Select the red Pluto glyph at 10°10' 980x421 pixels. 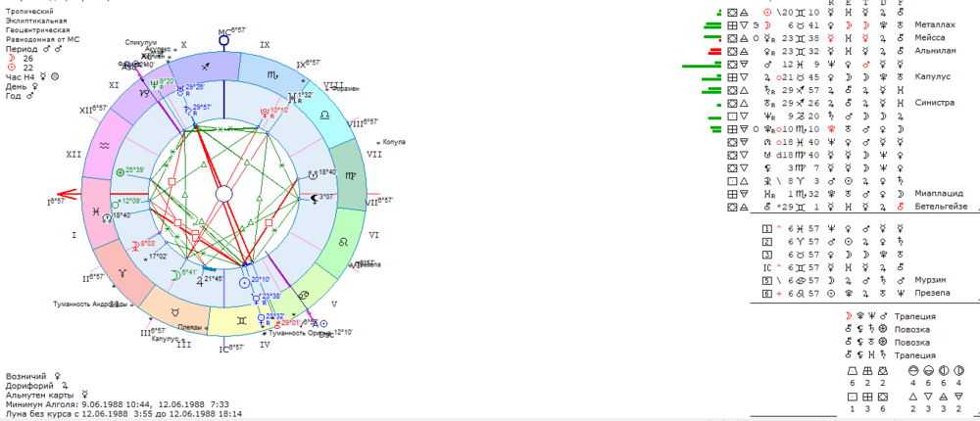click(265, 114)
